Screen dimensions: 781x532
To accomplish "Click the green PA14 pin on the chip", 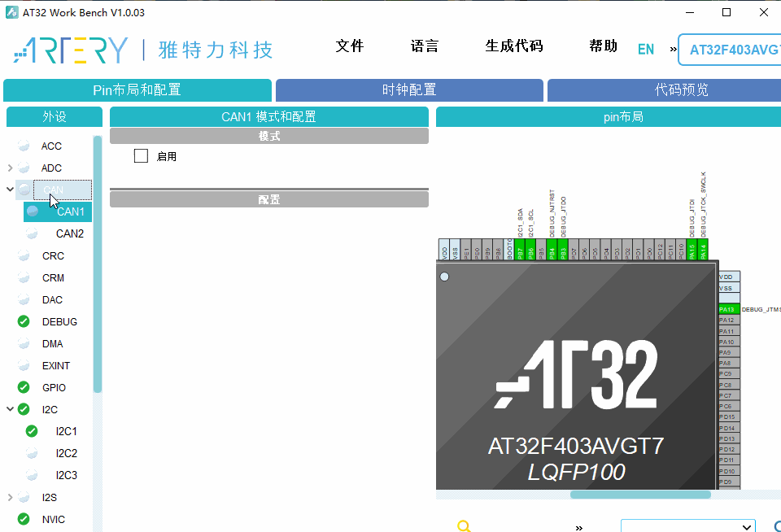I will pyautogui.click(x=702, y=249).
